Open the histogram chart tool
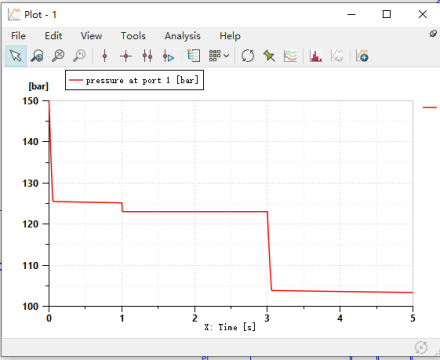 pyautogui.click(x=315, y=56)
